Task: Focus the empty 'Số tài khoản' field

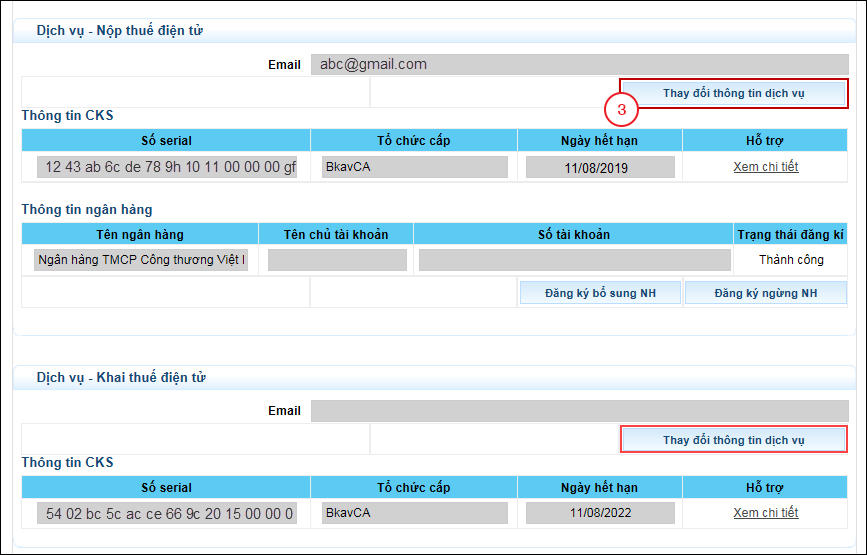Action: point(574,260)
